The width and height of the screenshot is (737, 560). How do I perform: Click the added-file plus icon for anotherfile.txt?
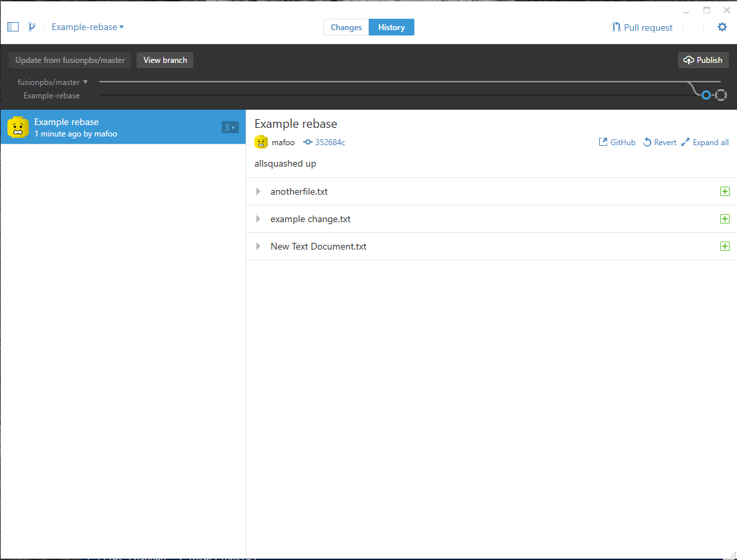click(x=724, y=191)
